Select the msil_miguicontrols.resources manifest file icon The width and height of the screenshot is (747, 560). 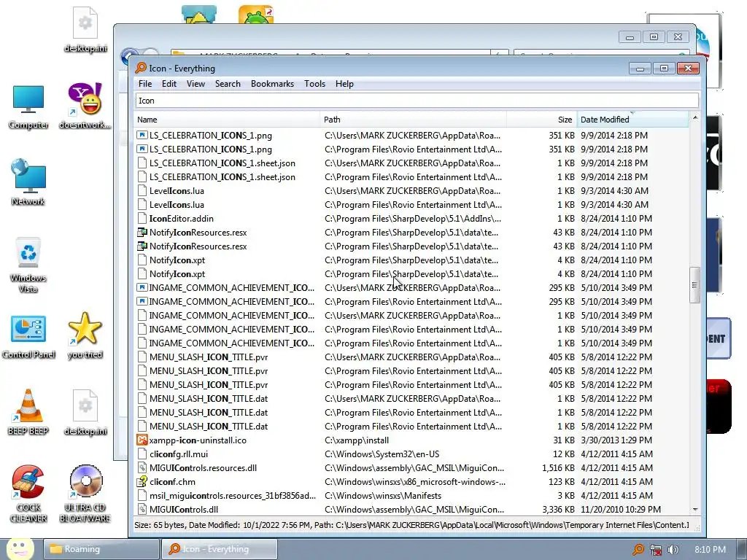[x=142, y=495]
